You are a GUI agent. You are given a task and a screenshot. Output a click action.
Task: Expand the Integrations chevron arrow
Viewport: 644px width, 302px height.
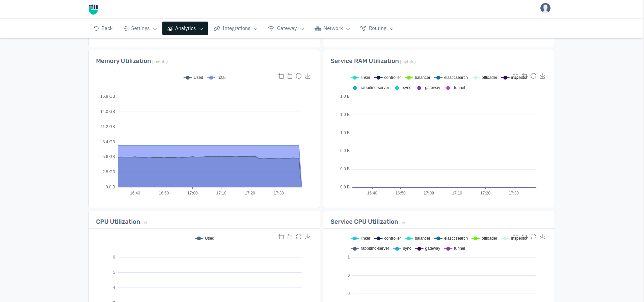click(256, 29)
